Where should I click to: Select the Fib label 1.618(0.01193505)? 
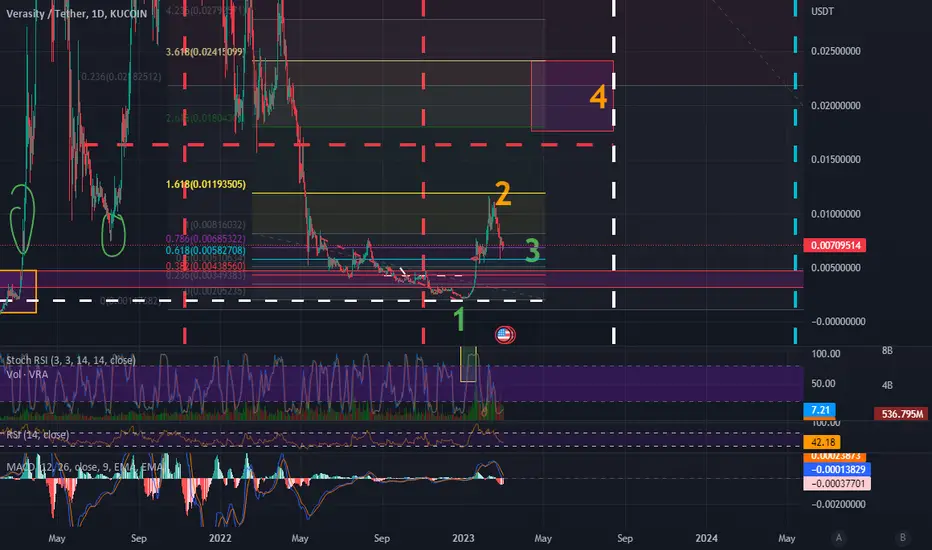point(206,184)
